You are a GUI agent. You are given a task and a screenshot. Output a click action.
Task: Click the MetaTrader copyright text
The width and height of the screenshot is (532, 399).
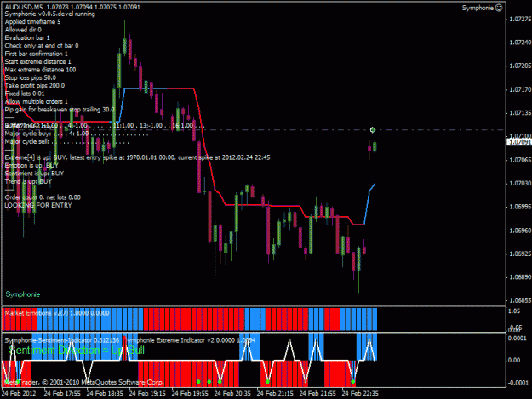click(x=84, y=382)
